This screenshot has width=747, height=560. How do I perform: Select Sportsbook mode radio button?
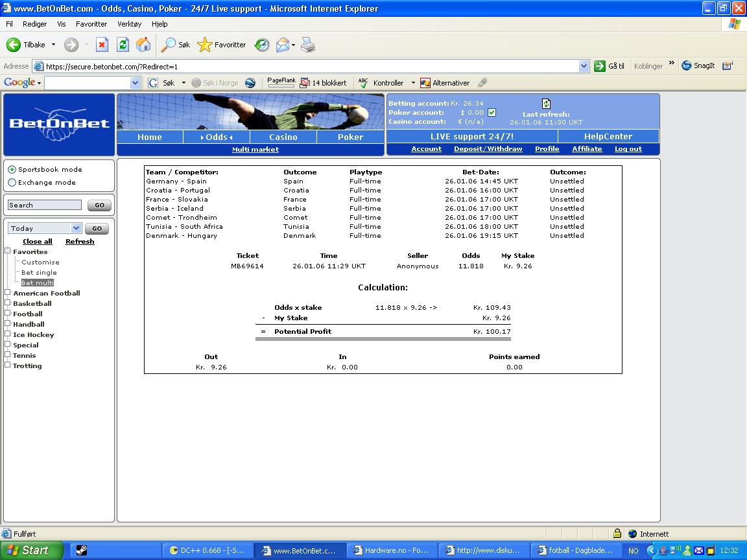pyautogui.click(x=12, y=170)
